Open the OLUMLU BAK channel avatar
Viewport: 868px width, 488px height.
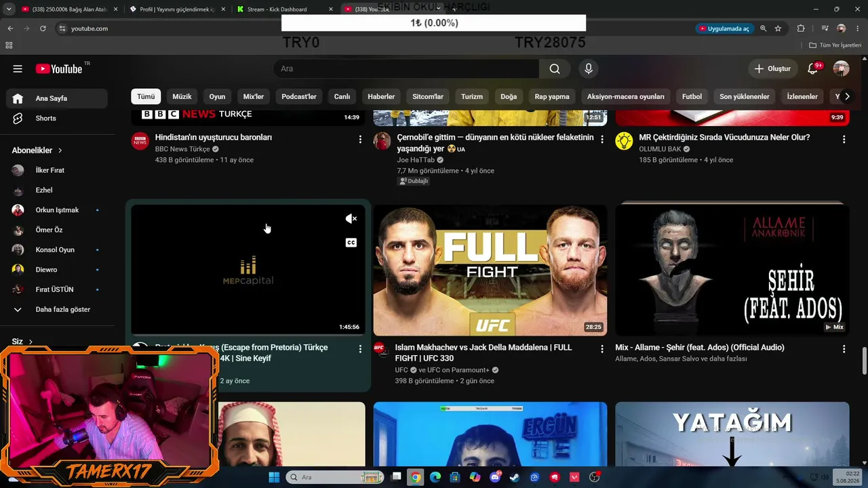tap(624, 141)
